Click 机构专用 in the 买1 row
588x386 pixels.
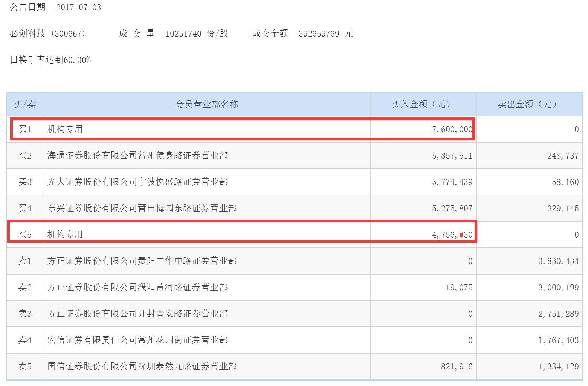(65, 129)
